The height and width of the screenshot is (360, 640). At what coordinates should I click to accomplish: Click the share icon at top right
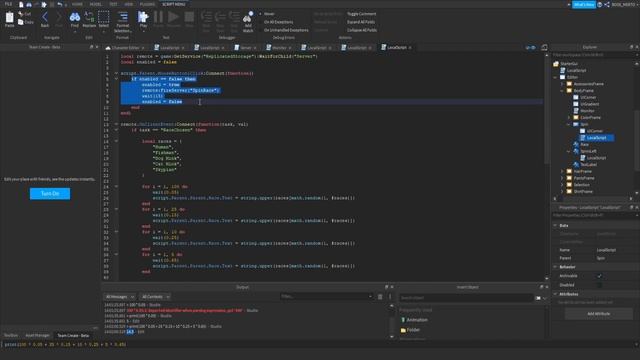click(607, 4)
